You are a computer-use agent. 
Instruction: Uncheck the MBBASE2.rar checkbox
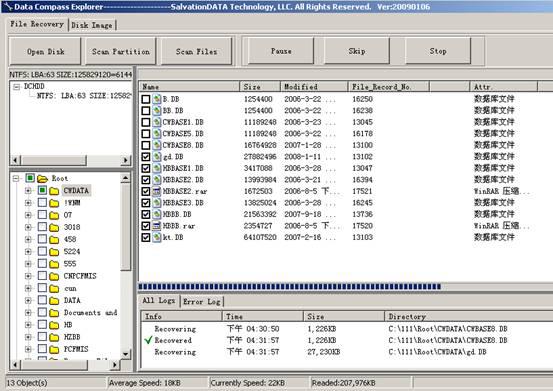(x=146, y=191)
